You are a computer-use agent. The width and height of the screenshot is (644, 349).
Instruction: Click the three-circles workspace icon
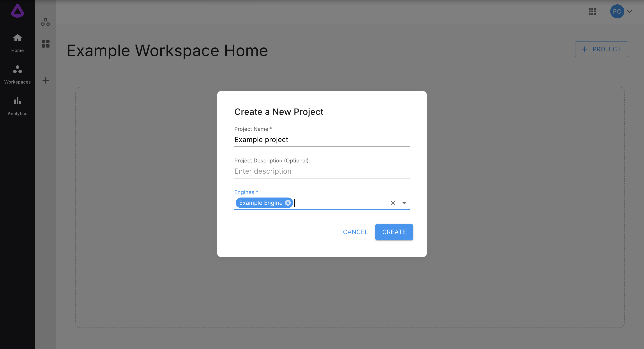pyautogui.click(x=46, y=22)
